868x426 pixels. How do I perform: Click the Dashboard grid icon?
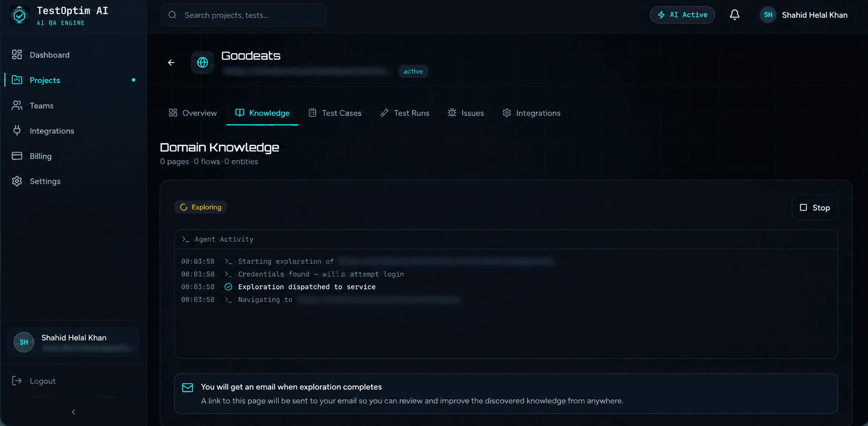[17, 54]
